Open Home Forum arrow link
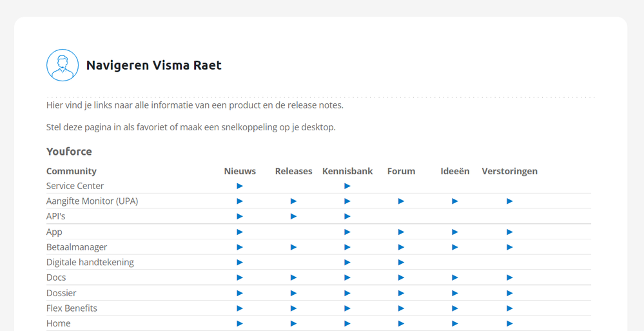 (x=401, y=323)
